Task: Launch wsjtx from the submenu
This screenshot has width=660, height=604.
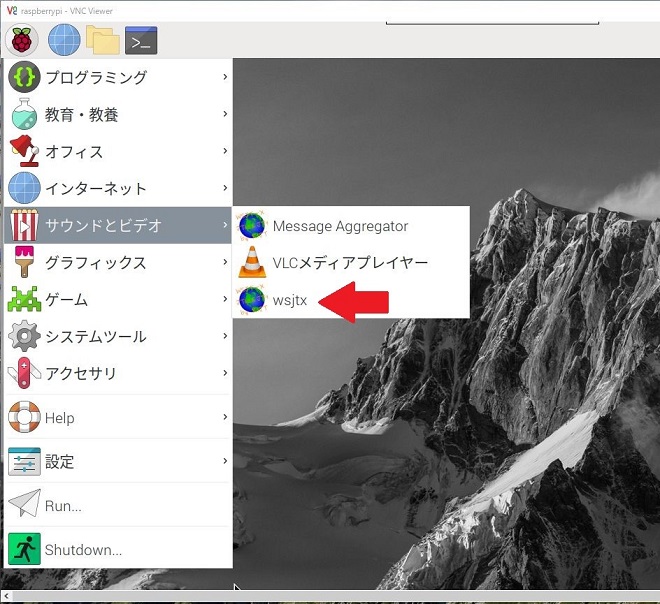Action: pos(351,300)
